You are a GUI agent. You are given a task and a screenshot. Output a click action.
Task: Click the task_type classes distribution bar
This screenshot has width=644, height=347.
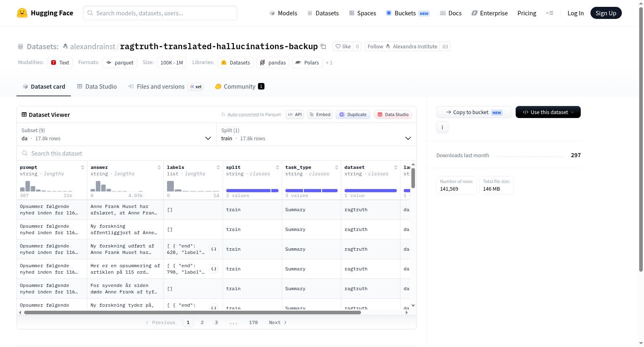point(312,191)
